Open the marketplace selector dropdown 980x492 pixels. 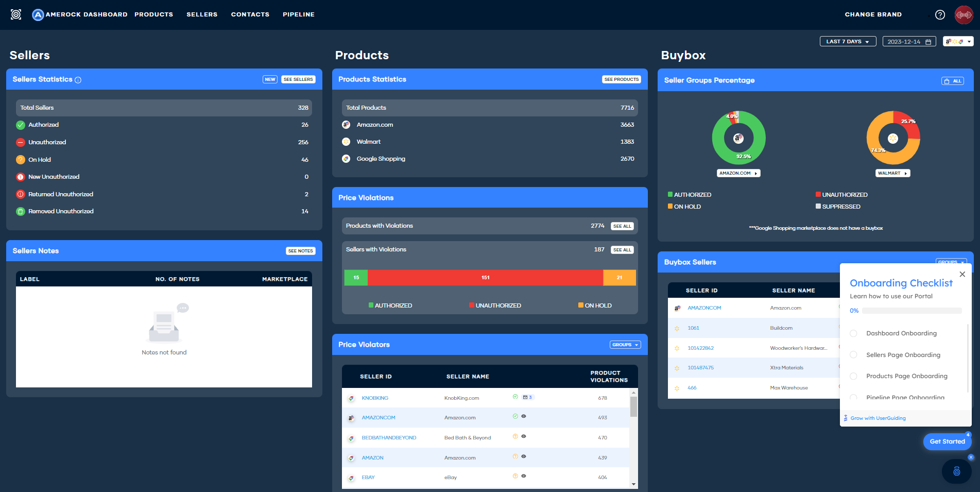click(x=958, y=42)
